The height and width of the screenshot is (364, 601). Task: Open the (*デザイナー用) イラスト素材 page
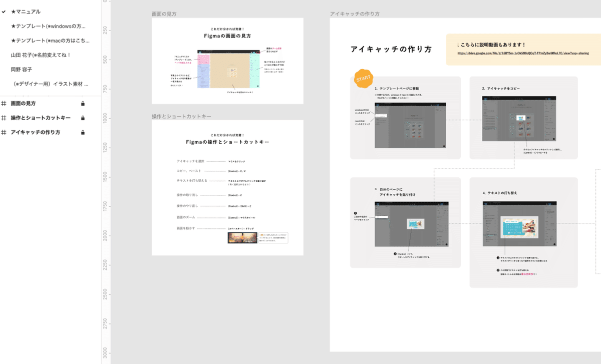[x=50, y=84]
